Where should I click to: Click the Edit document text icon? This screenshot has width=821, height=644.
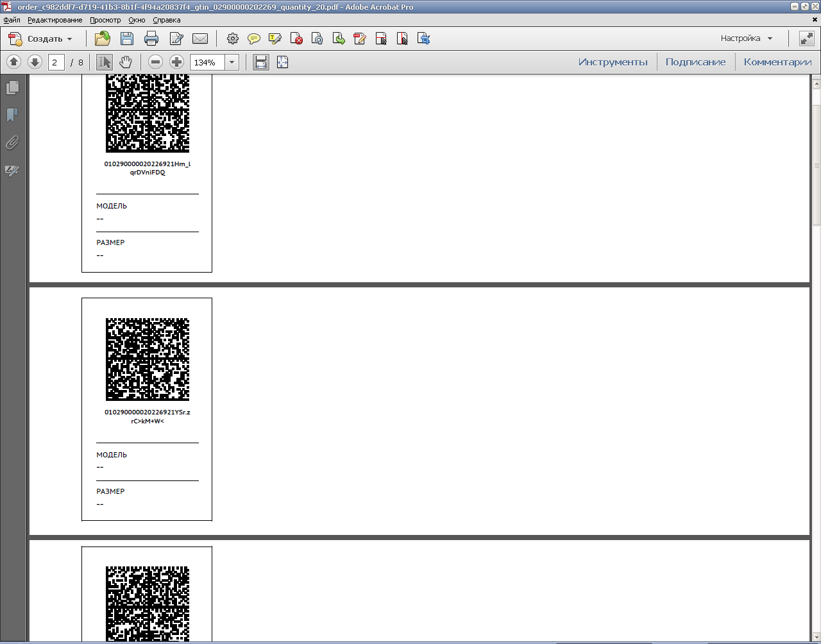pyautogui.click(x=360, y=38)
